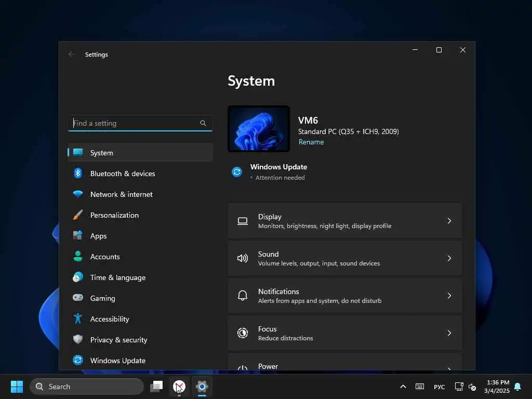The width and height of the screenshot is (532, 399).
Task: Click the System monitor icon in sidebar
Action: (78, 152)
